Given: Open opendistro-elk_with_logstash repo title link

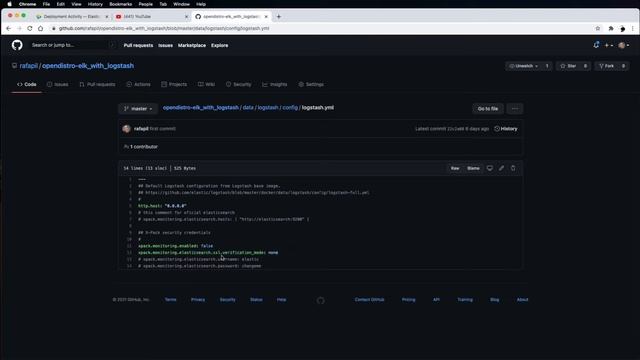Looking at the screenshot, I should [88, 66].
